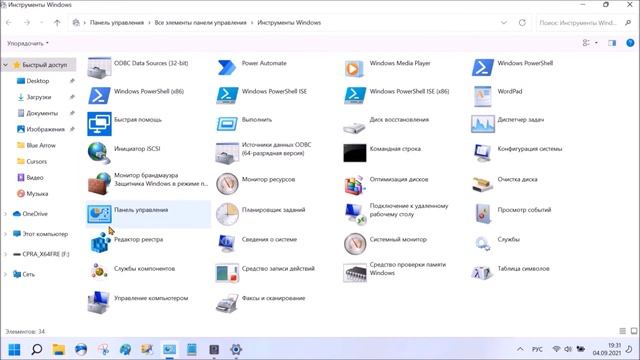Open Службы компонентов icon

[x=99, y=271]
